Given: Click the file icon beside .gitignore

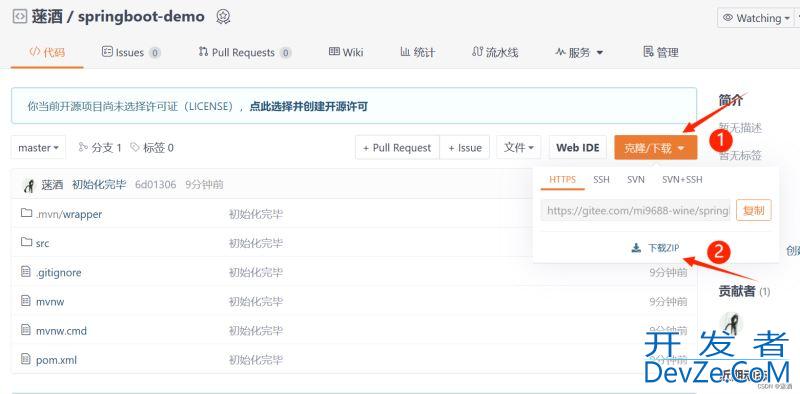Looking at the screenshot, I should pos(26,272).
